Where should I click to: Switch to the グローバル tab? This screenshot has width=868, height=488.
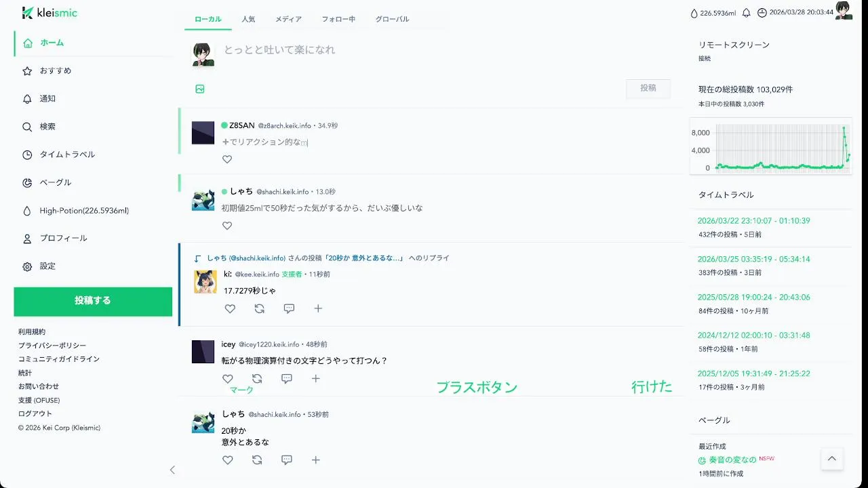tap(393, 19)
